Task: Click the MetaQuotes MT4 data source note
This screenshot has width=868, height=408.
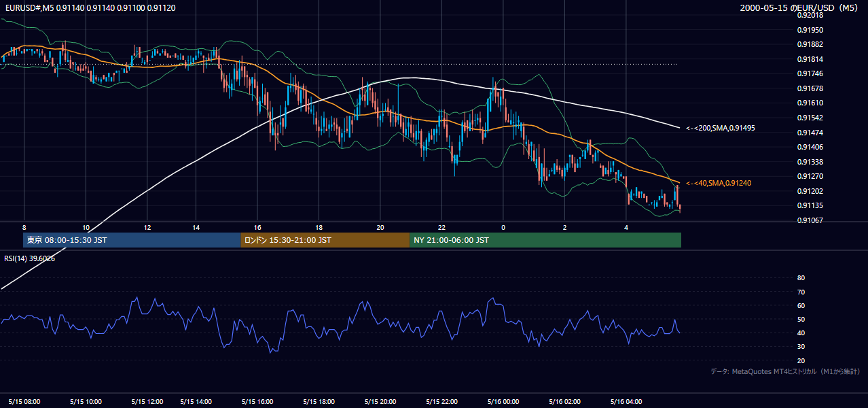Action: click(784, 372)
